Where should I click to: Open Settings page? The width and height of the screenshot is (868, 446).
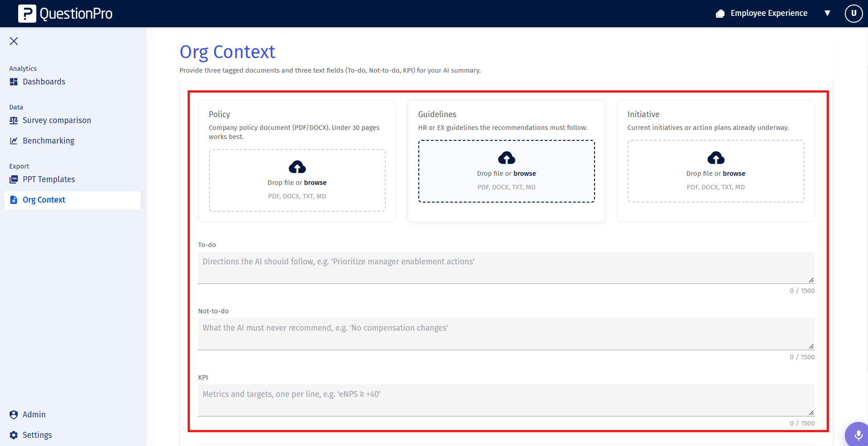pos(37,435)
